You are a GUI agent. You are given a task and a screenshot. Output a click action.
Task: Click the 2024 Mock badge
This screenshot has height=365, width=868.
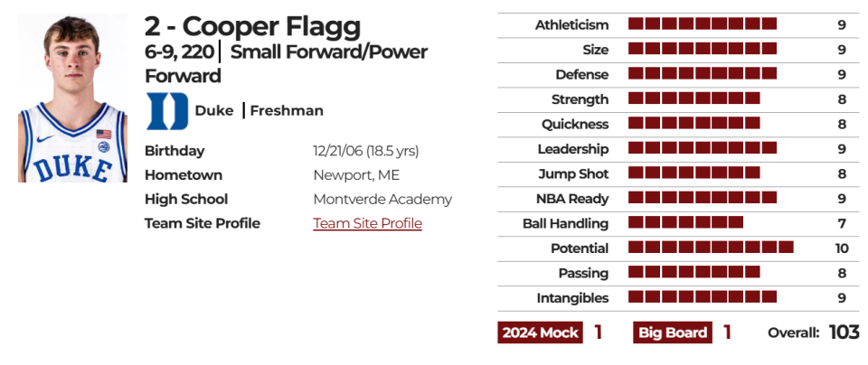point(540,332)
